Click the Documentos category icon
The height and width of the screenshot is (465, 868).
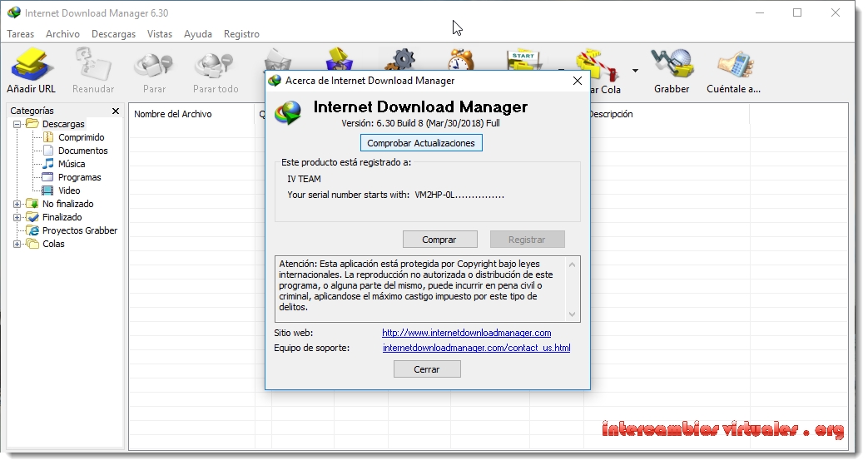click(x=48, y=151)
